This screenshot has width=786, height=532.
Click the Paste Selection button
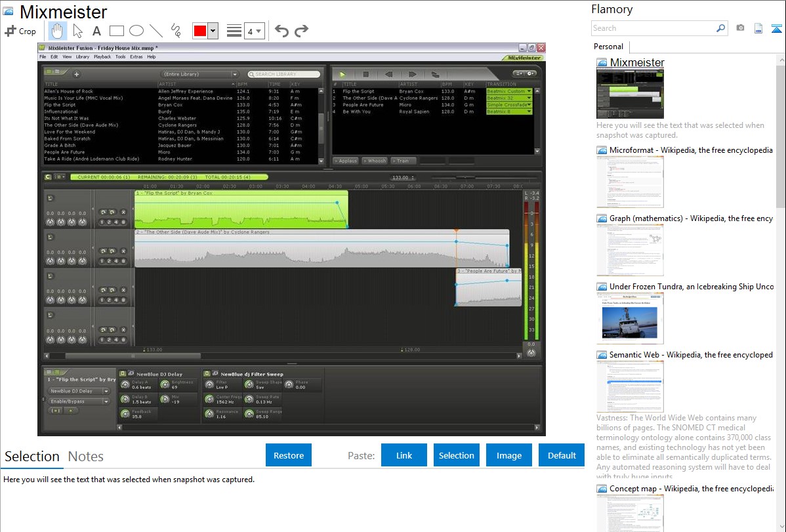[x=457, y=455]
